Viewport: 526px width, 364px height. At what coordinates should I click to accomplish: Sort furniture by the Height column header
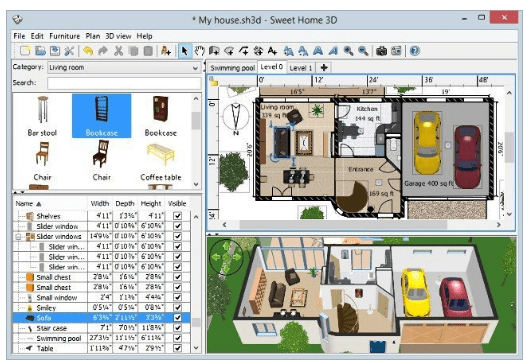point(151,204)
